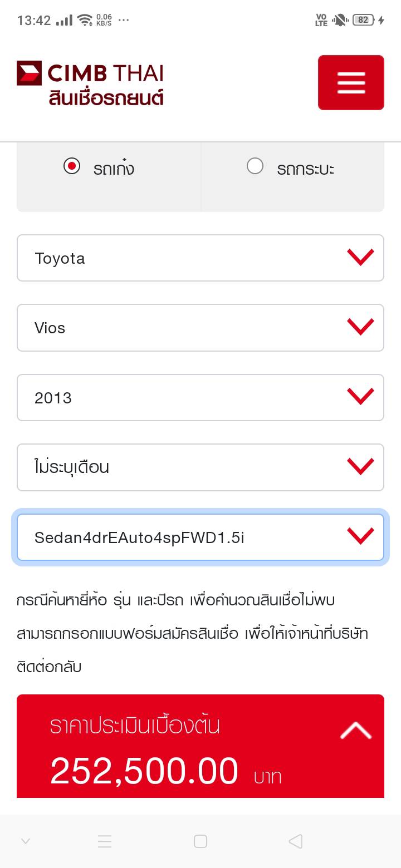
Task: Tap the 252,500.00 estimated price
Action: click(x=144, y=771)
